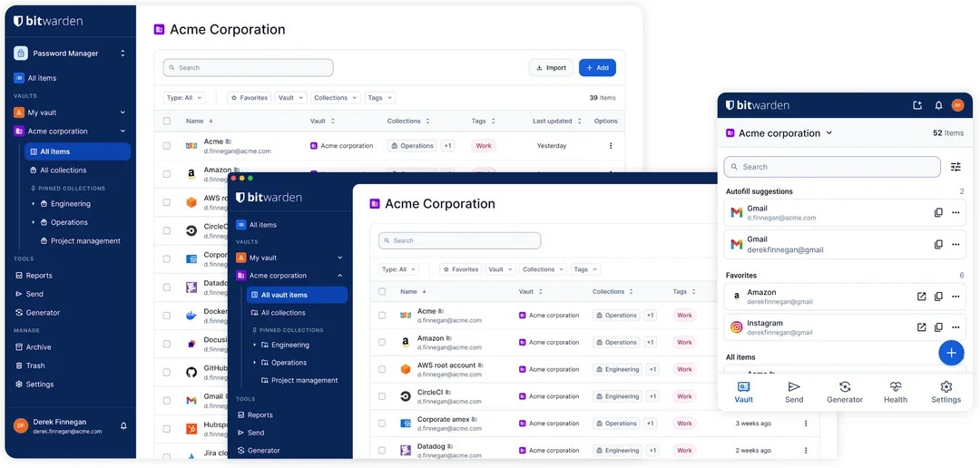
Task: Click GitHub icon in back window list
Action: (x=191, y=372)
